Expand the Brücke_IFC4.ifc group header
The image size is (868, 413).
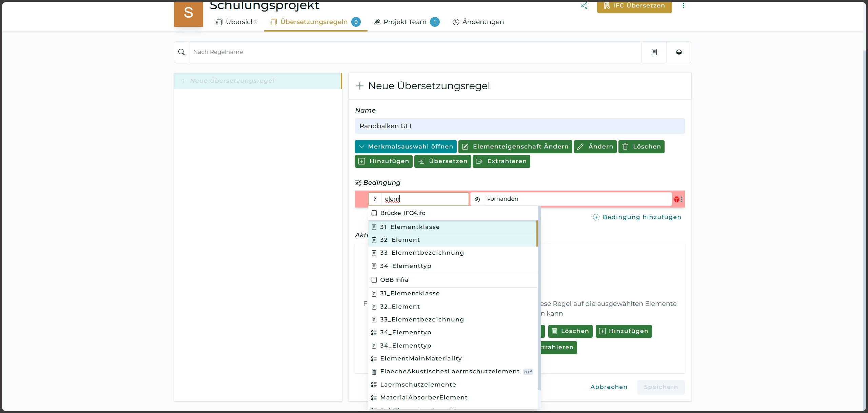pyautogui.click(x=402, y=213)
